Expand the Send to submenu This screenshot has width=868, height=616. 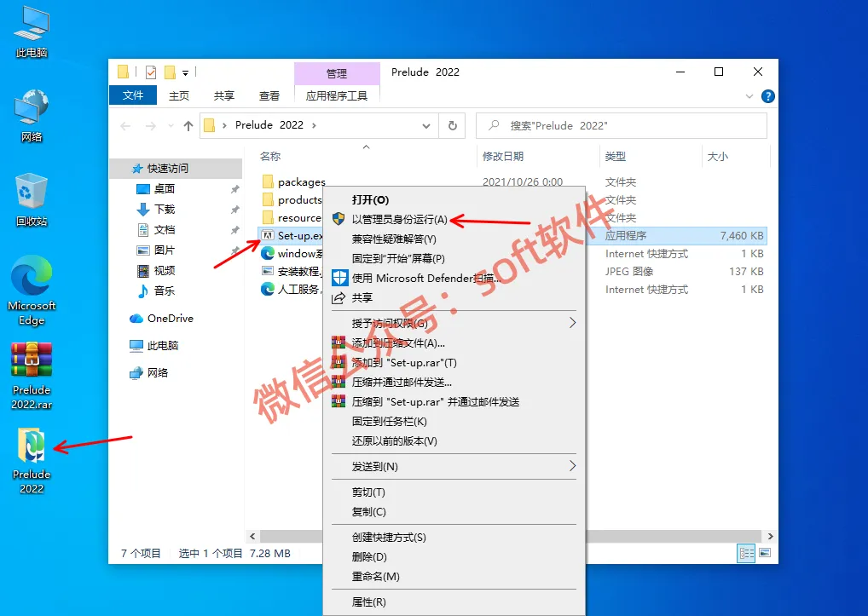pyautogui.click(x=572, y=466)
